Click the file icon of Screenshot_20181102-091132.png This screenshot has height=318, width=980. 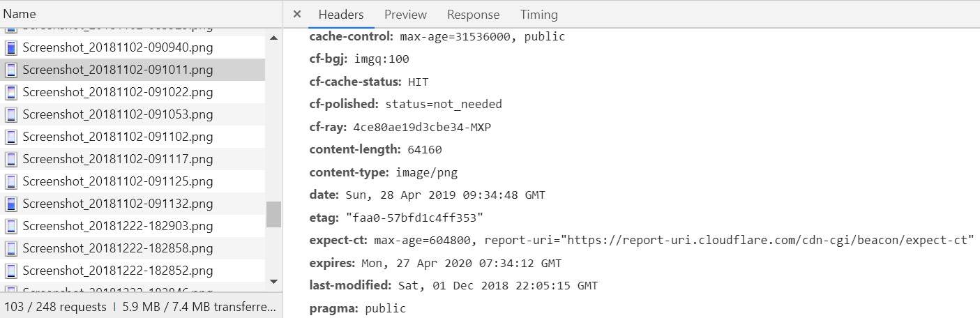pos(11,204)
